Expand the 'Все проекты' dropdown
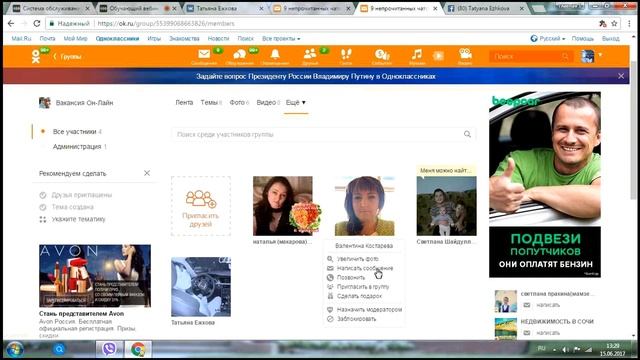 (281, 38)
